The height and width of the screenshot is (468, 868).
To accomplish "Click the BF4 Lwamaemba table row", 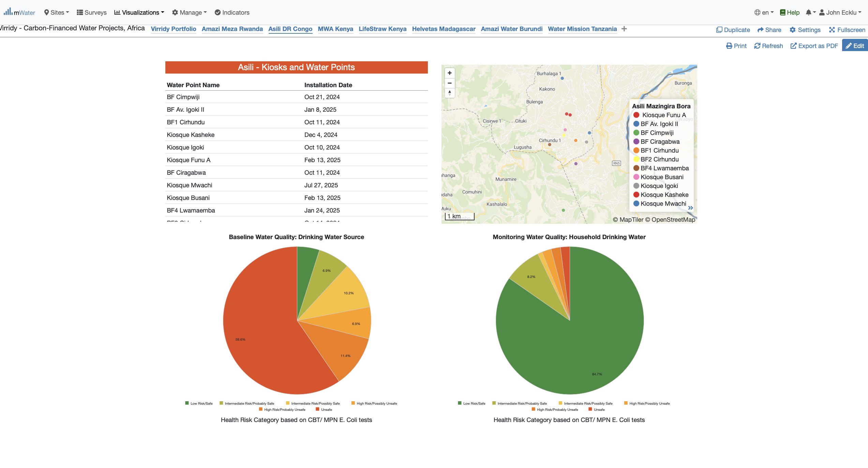I will point(296,210).
